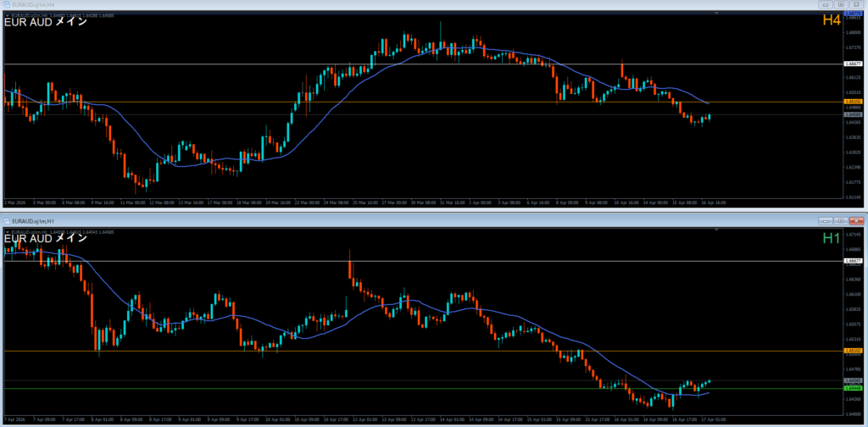Maximize the H4 EURAUD chart window

[x=841, y=5]
